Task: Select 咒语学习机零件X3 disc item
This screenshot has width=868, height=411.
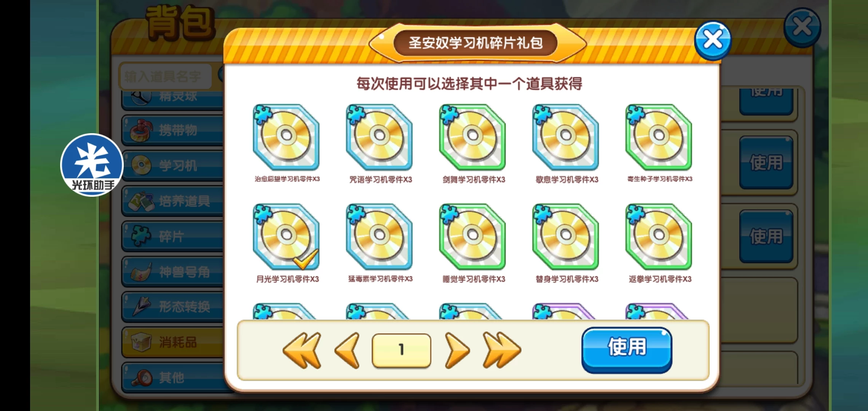Action: 379,137
